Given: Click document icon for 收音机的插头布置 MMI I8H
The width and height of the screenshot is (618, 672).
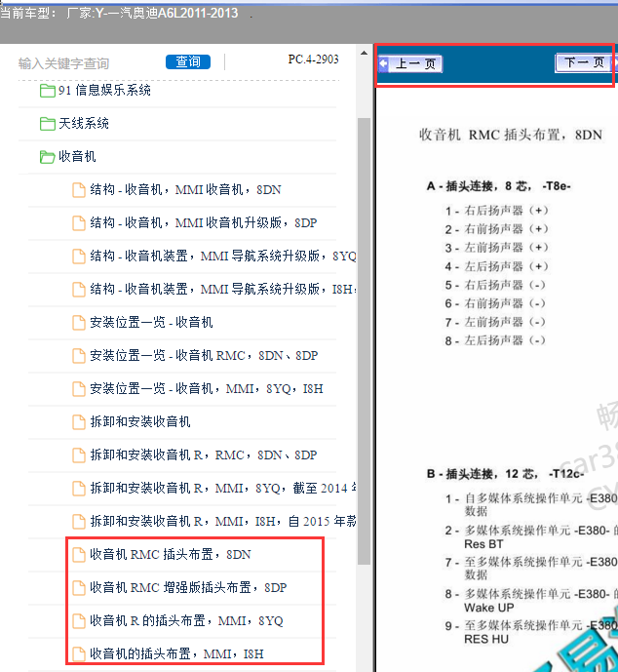Looking at the screenshot, I should pyautogui.click(x=78, y=654).
